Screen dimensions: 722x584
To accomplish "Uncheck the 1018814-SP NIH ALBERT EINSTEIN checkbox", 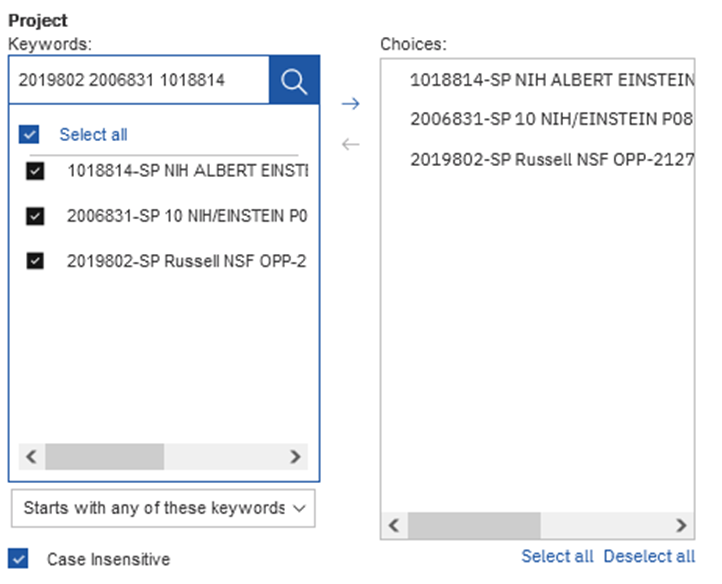I will [x=36, y=171].
